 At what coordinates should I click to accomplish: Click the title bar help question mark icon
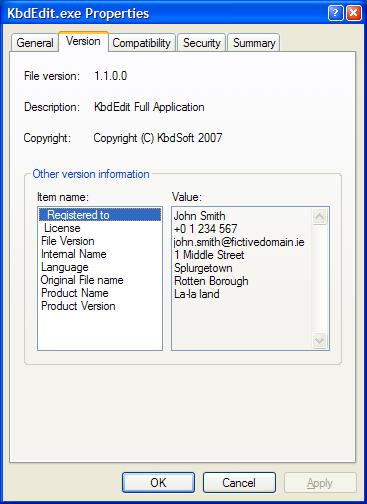coord(335,13)
